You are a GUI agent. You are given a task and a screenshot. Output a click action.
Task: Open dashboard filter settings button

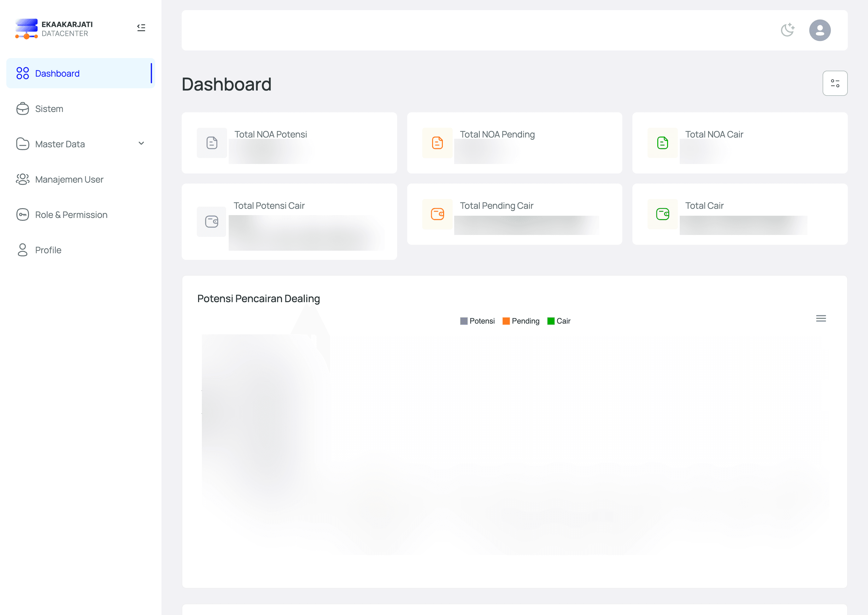tap(835, 83)
